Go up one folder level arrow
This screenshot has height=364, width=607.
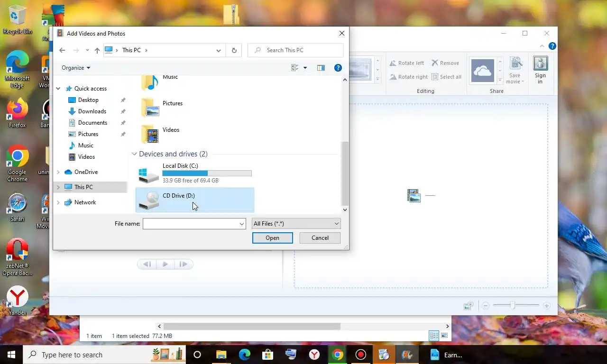[x=97, y=50]
